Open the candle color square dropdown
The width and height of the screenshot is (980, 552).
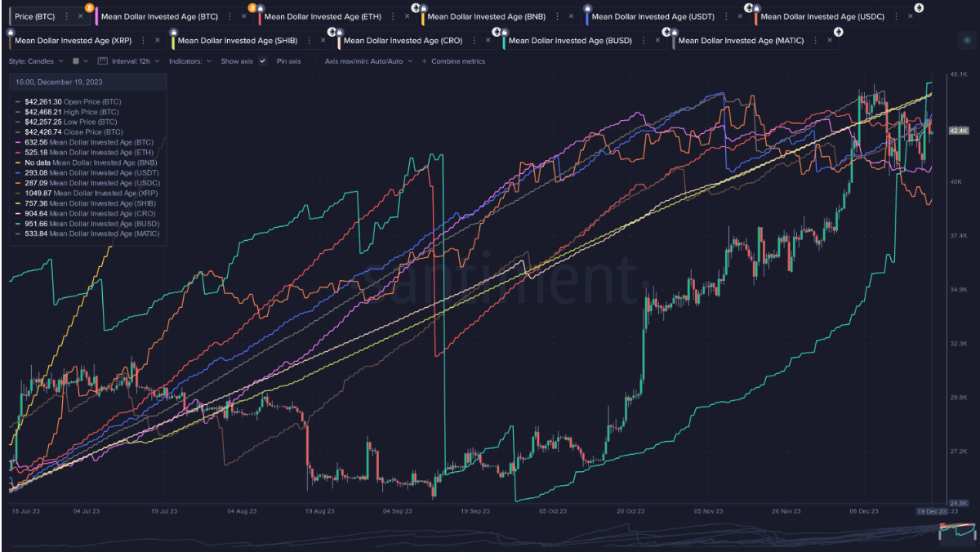point(80,61)
